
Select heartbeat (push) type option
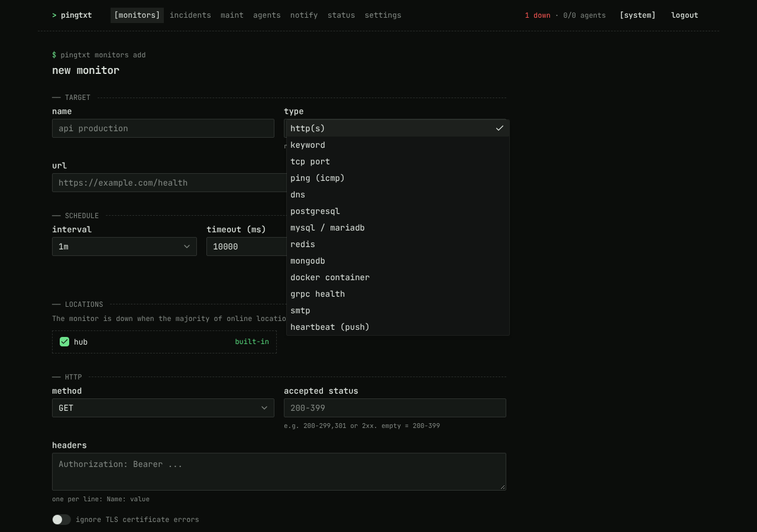click(x=397, y=327)
